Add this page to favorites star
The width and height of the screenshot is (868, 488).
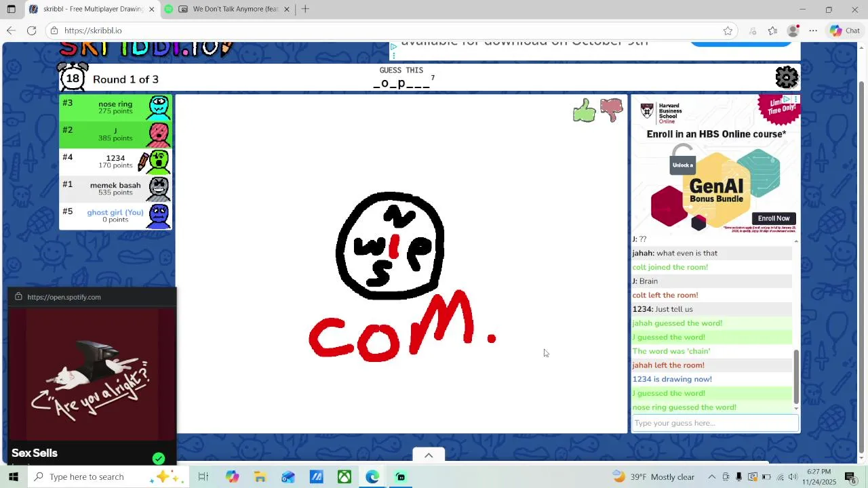[x=728, y=30]
